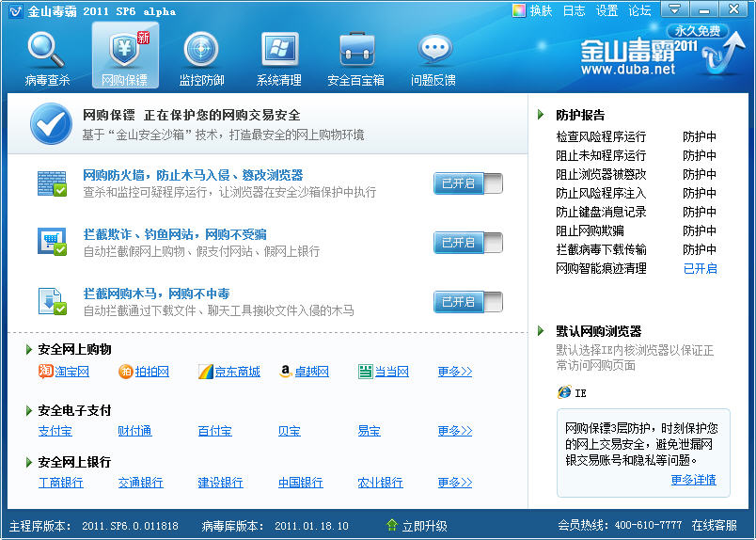This screenshot has height=540, width=756.
Task: Click the anti-phishing shopping cart monitor icon
Action: pyautogui.click(x=52, y=241)
